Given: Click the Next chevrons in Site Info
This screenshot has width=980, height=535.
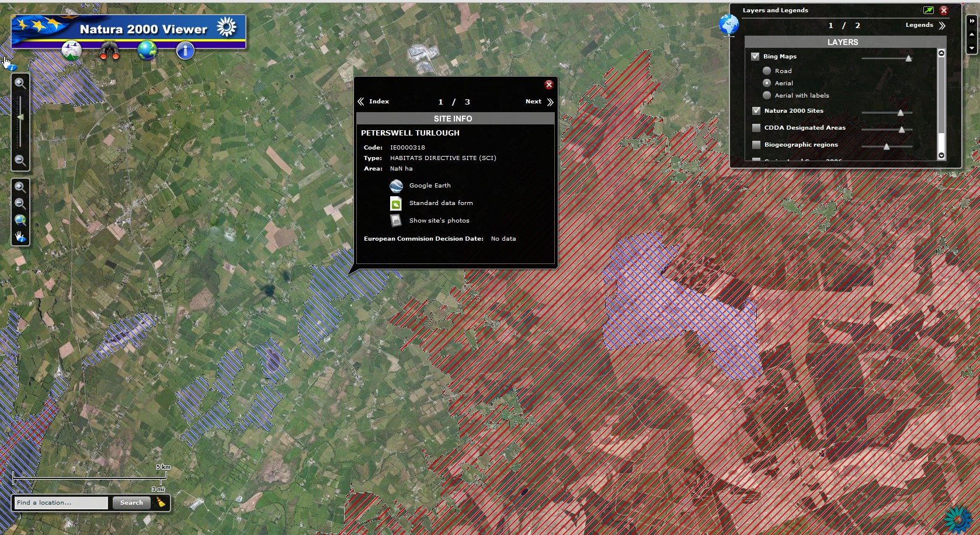Looking at the screenshot, I should 550,102.
